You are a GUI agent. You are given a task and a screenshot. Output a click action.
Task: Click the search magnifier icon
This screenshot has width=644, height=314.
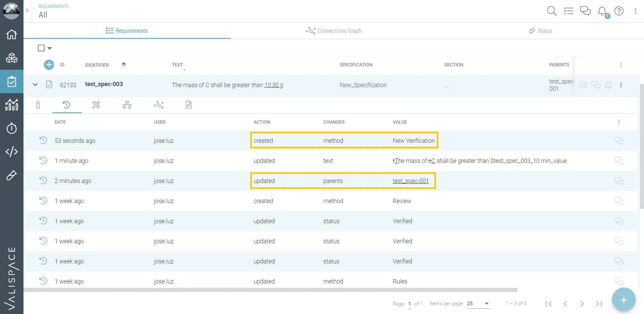(x=551, y=11)
